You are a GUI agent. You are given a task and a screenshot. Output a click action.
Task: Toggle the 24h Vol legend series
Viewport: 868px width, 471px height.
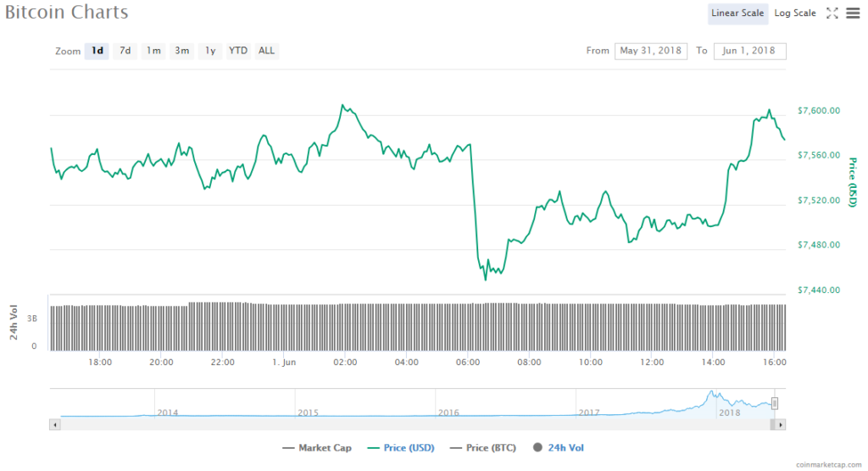[558, 448]
